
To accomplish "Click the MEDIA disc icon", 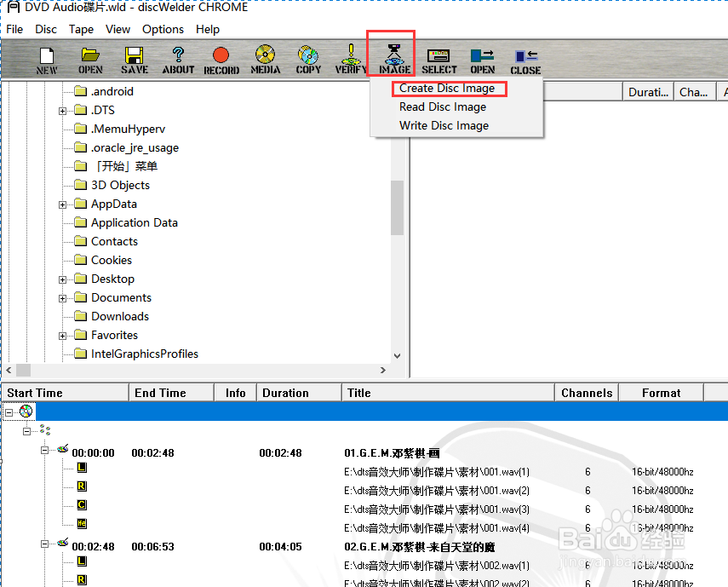I will (x=265, y=60).
